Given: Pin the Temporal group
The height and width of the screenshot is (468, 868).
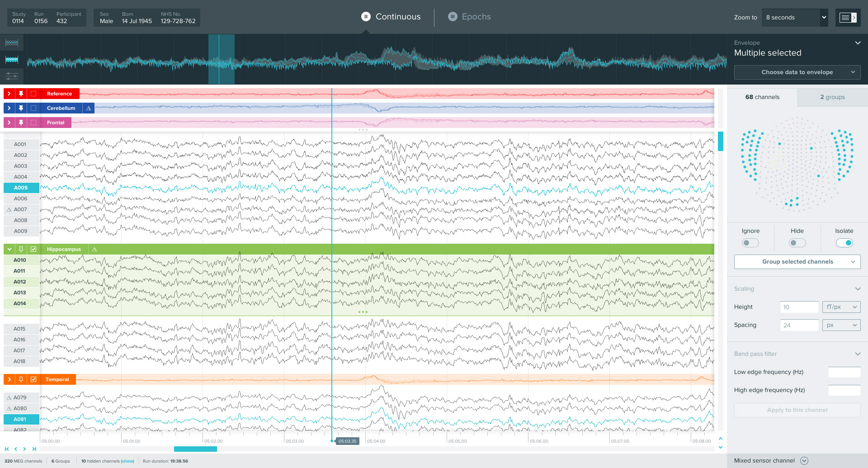Looking at the screenshot, I should 21,379.
